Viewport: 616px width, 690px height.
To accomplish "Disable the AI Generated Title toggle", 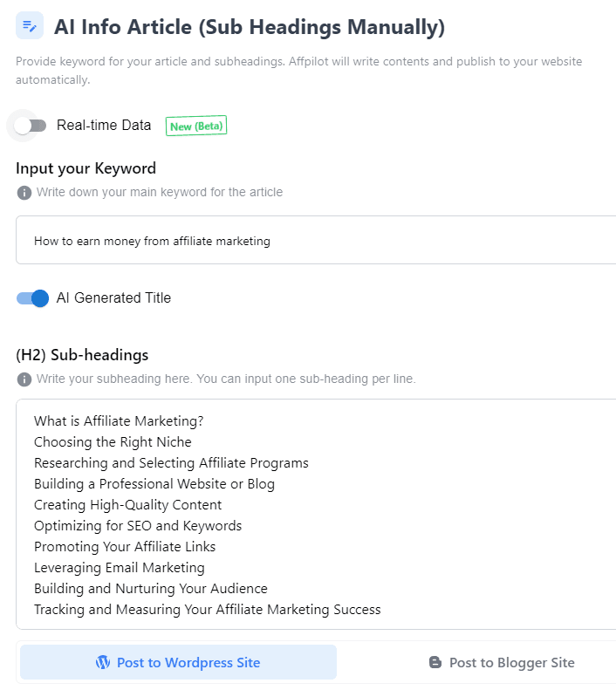I will [x=33, y=298].
